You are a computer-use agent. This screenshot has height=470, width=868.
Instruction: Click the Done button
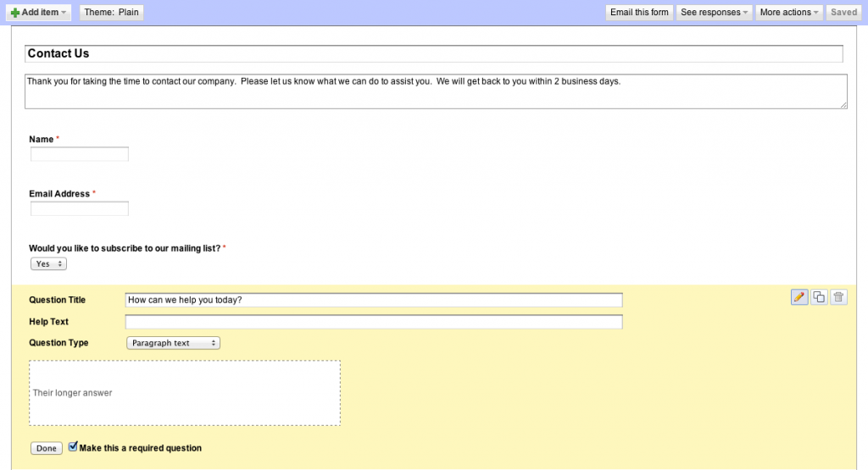tap(47, 449)
